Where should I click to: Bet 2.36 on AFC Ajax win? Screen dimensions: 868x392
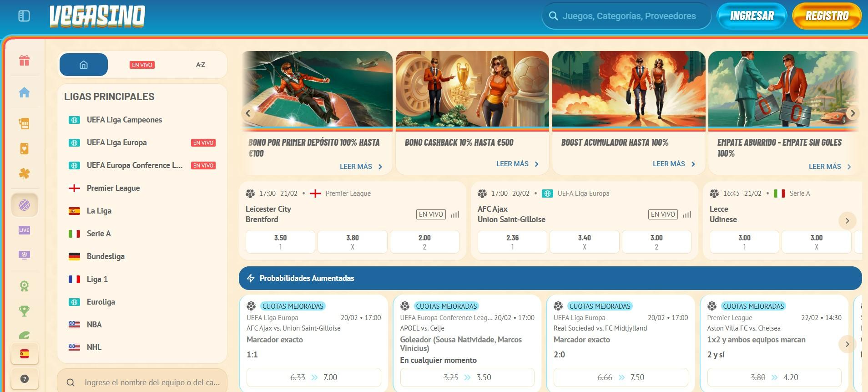tap(512, 242)
